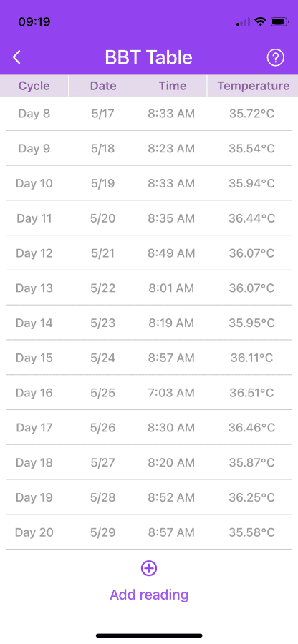Tap the back arrow icon

(x=16, y=57)
